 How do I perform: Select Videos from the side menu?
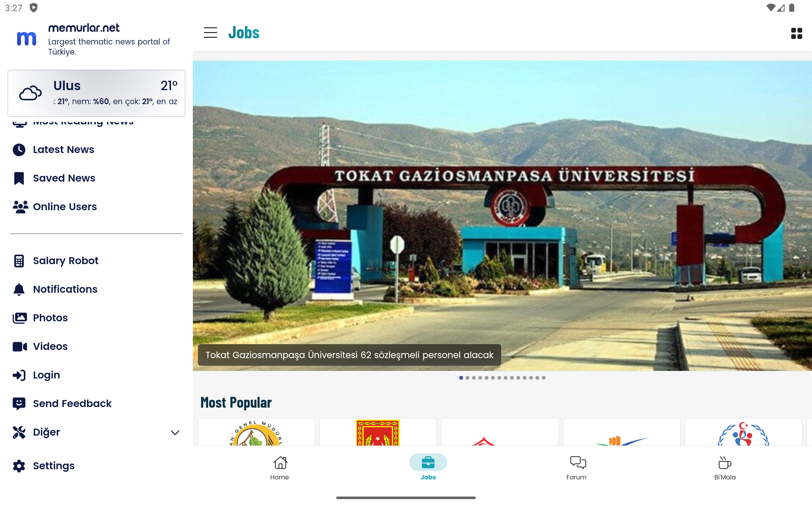(96, 346)
